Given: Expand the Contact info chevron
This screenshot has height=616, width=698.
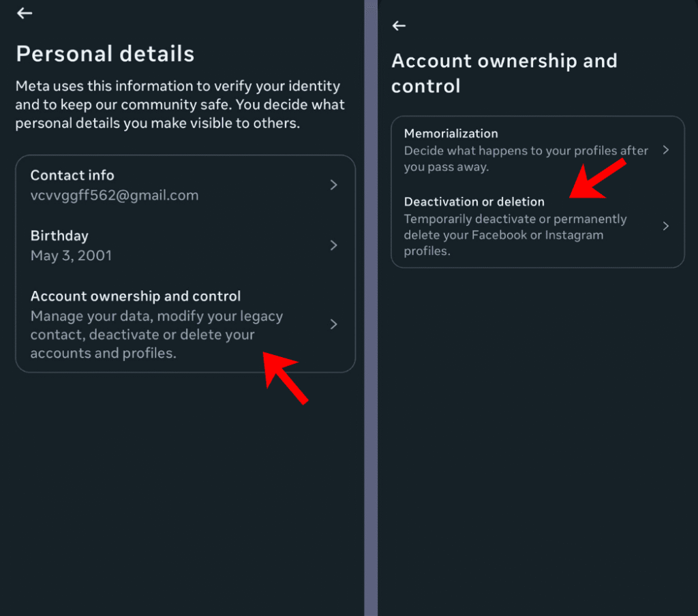Looking at the screenshot, I should [333, 185].
